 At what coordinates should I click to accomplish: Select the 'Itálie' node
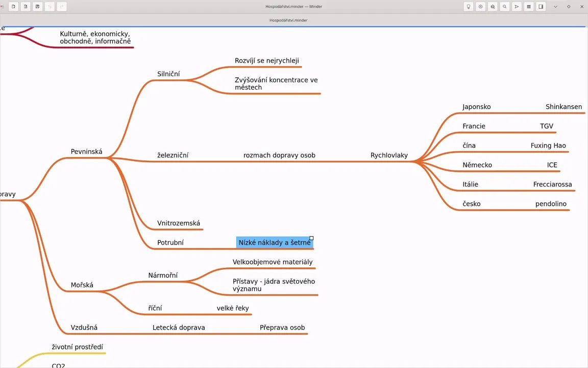click(470, 185)
